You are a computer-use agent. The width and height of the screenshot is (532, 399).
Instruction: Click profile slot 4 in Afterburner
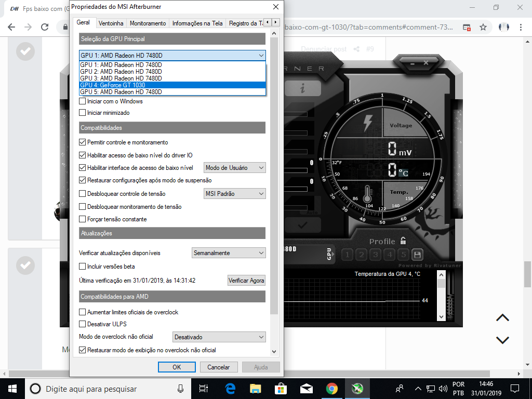pos(390,255)
